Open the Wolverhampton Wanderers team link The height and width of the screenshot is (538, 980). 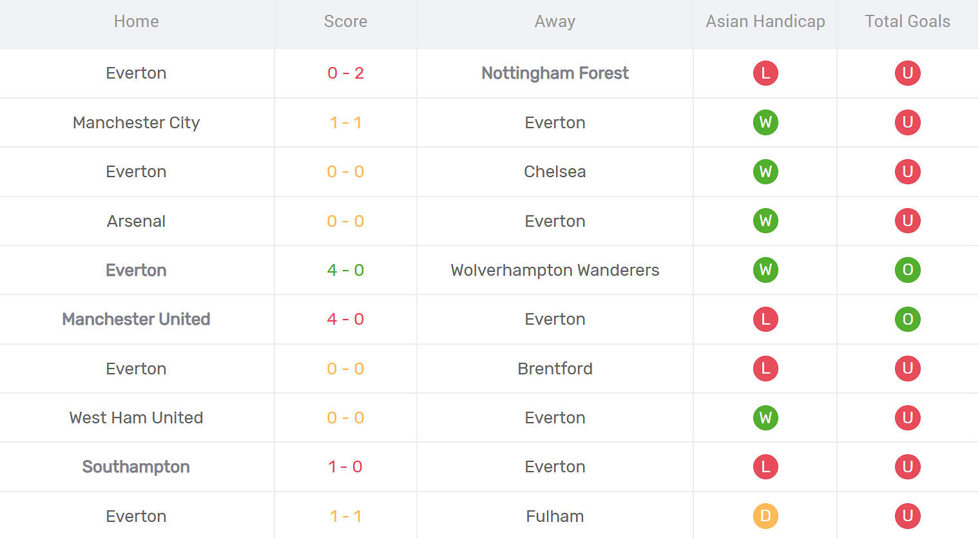click(555, 270)
